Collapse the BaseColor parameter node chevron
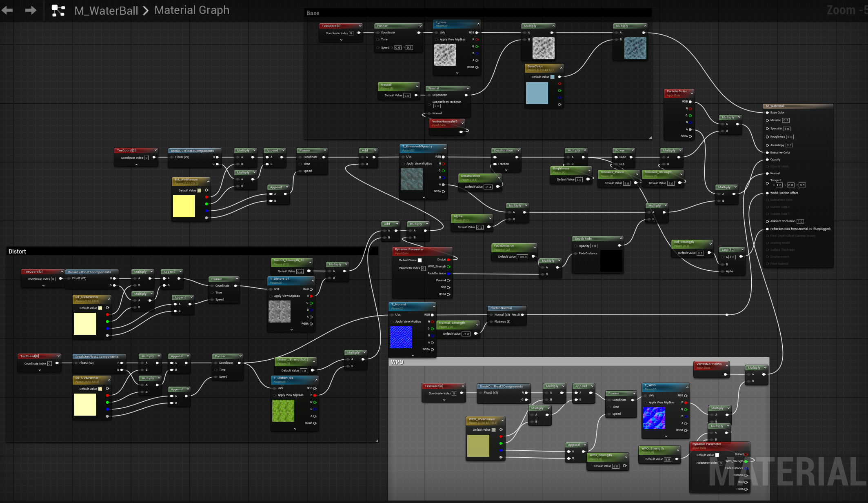 561,68
